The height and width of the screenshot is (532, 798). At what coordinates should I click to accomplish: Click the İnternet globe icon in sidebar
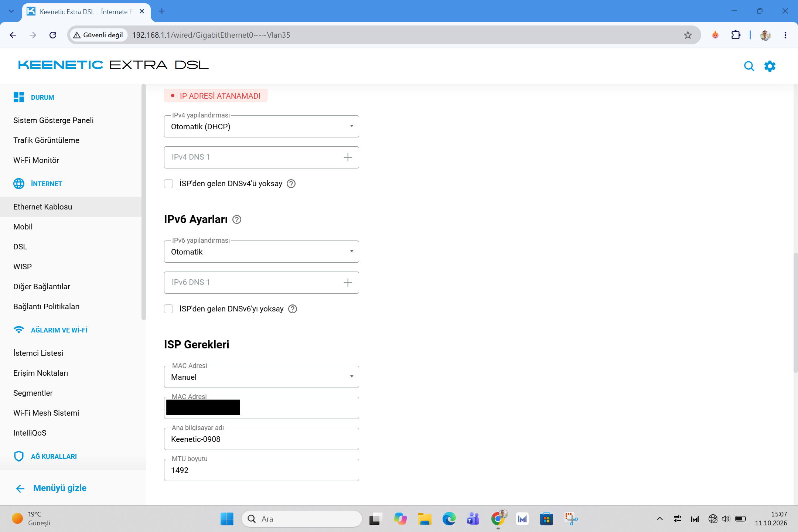click(x=19, y=184)
